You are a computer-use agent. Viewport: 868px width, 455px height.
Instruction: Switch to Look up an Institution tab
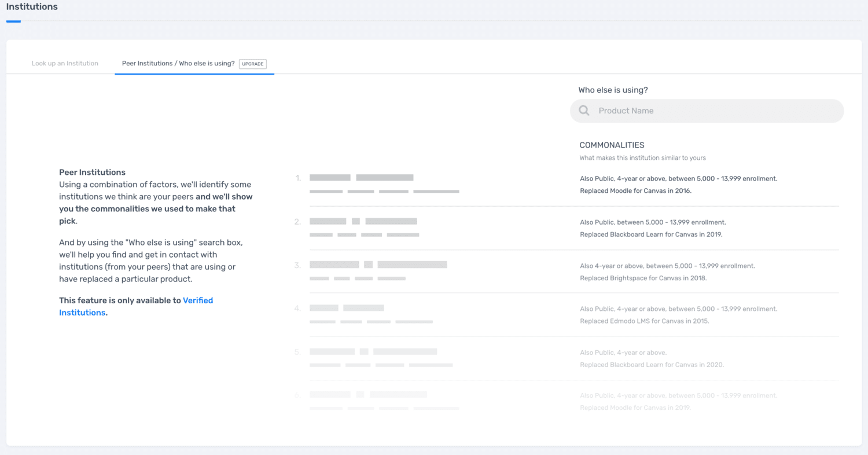pyautogui.click(x=65, y=63)
